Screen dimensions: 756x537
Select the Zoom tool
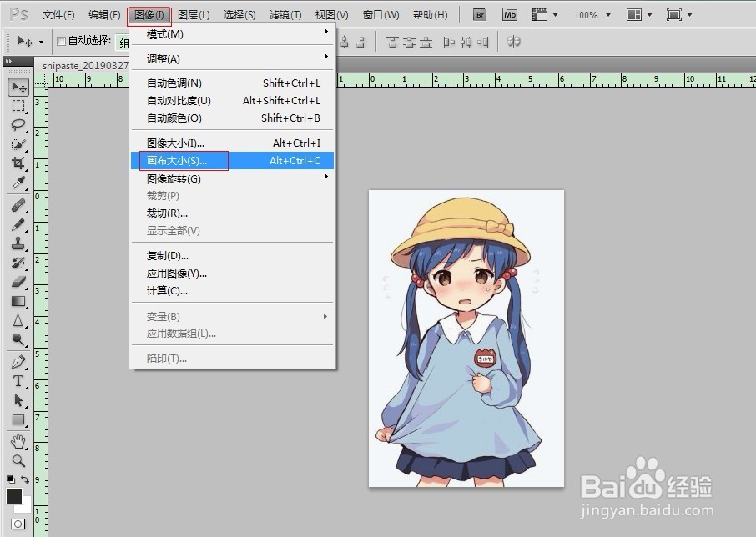(18, 461)
